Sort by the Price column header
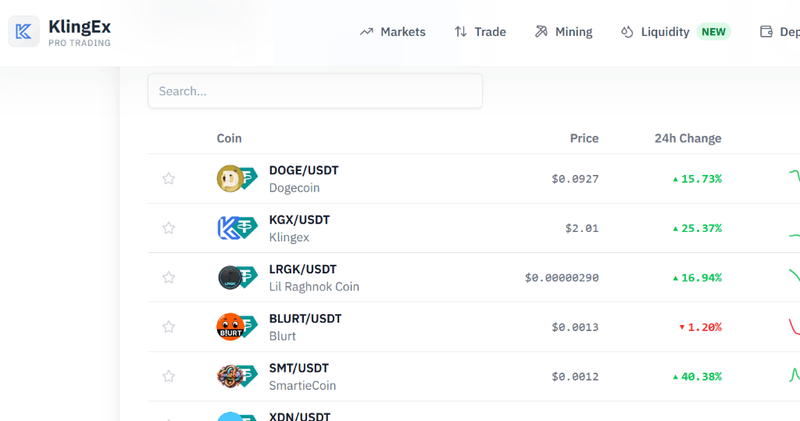 click(x=584, y=139)
